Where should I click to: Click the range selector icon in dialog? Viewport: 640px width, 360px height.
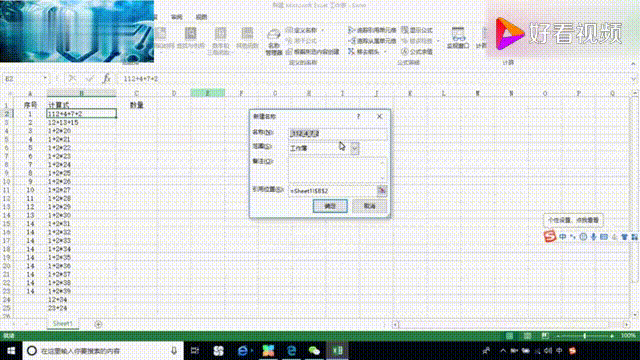(382, 191)
